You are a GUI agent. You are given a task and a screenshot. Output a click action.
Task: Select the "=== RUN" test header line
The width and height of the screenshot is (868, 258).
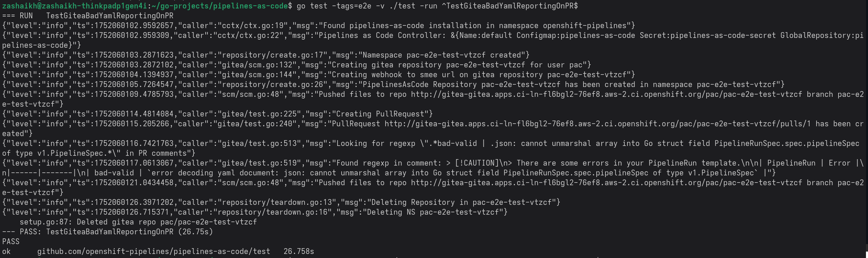point(88,16)
